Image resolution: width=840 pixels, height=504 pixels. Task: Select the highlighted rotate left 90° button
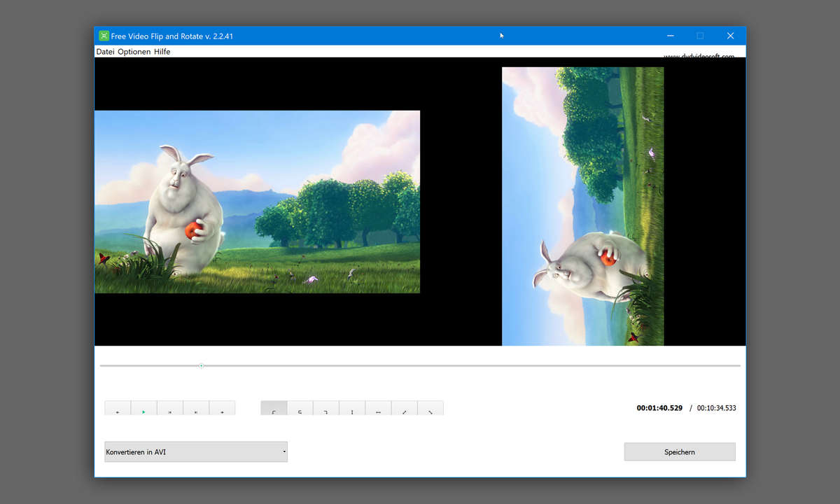pyautogui.click(x=274, y=408)
